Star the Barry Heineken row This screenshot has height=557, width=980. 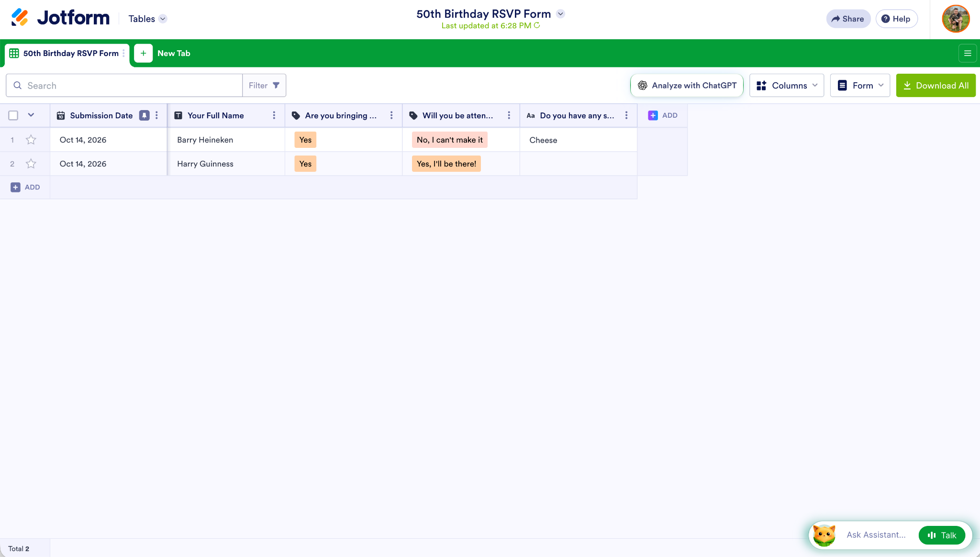click(x=31, y=140)
